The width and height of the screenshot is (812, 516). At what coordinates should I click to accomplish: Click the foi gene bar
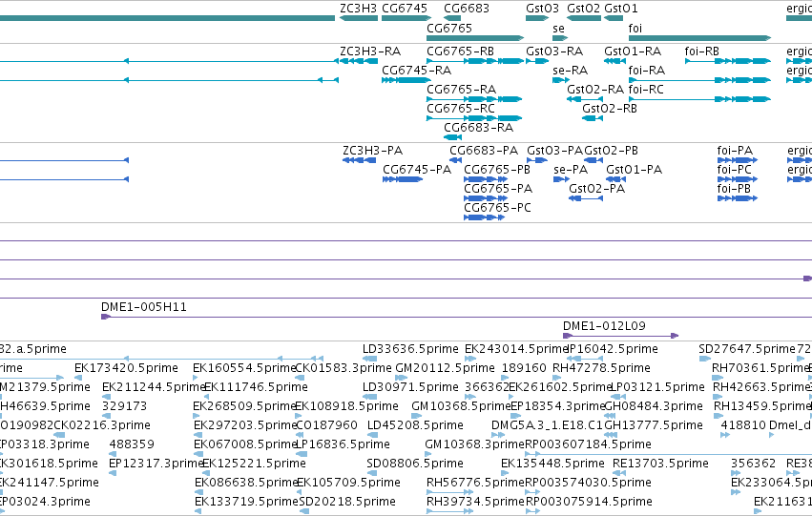(x=699, y=38)
